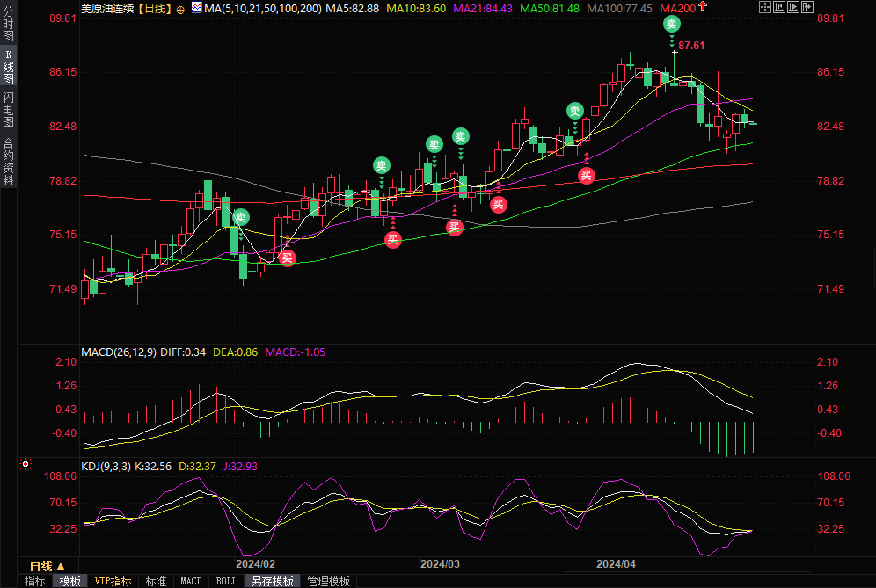The width and height of the screenshot is (876, 588).
Task: Switch to 分时图 view in sidebar
Action: point(8,26)
